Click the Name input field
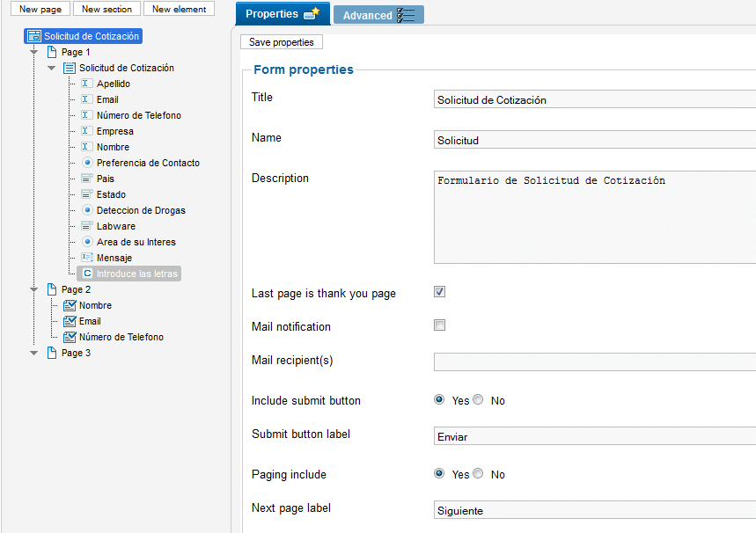The height and width of the screenshot is (533, 756). (595, 140)
